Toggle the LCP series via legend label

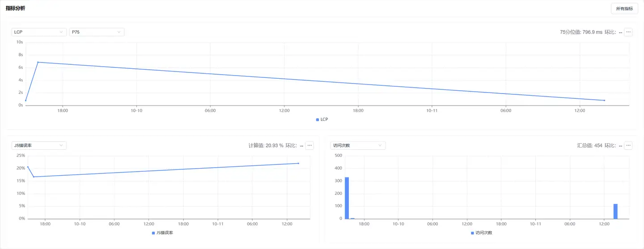coord(322,119)
